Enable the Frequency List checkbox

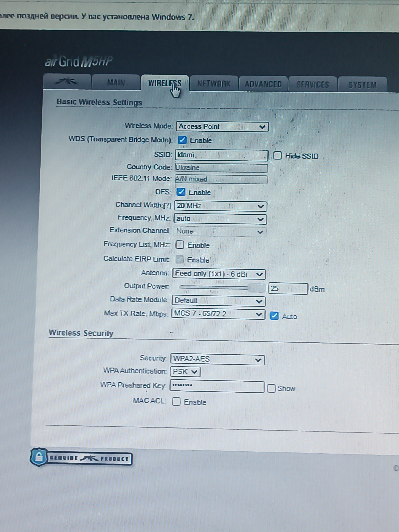click(x=180, y=245)
